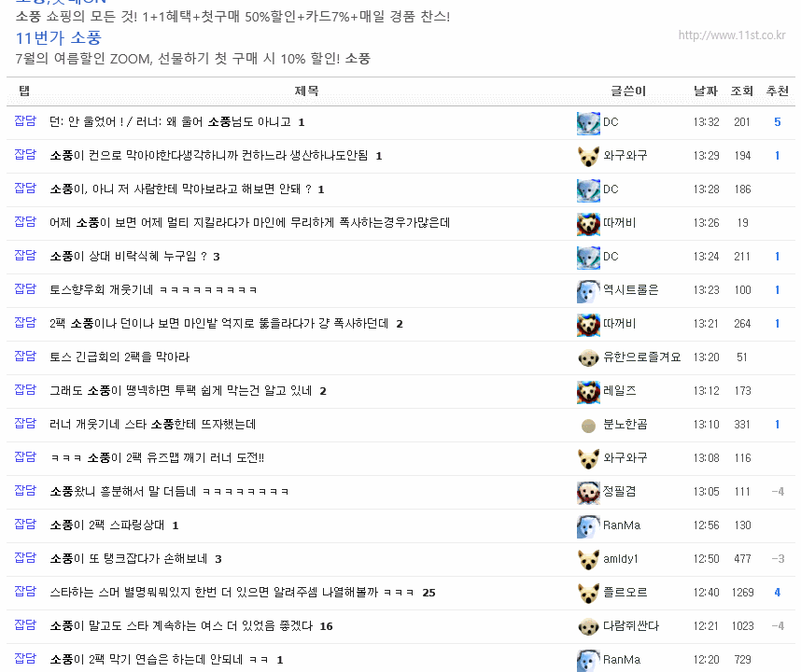801x672 pixels.
Task: Open ad URL http://www.11st.co.kr
Action: pyautogui.click(x=732, y=35)
